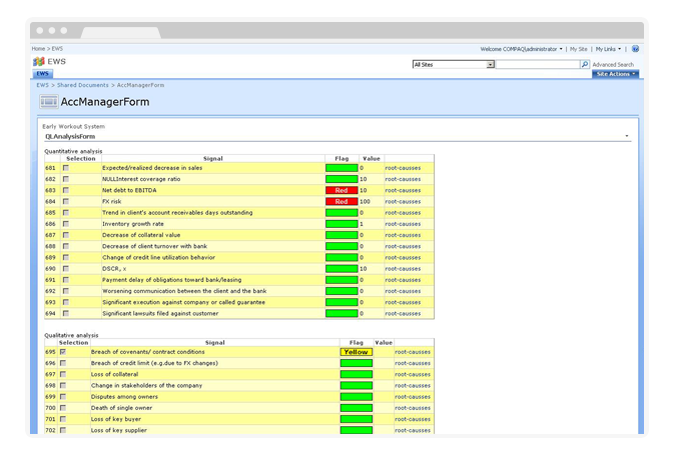Click the Yellow flag on row 695
Viewport: 674px width, 455px height.
356,352
